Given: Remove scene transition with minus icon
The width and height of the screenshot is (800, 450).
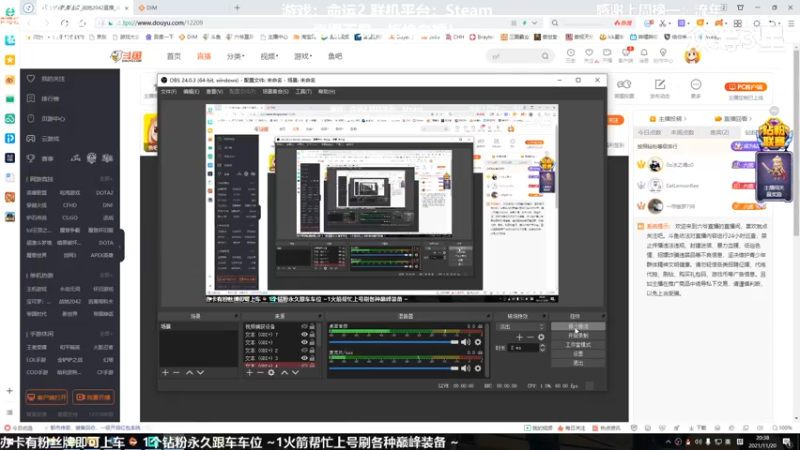Looking at the screenshot, I should [x=530, y=337].
